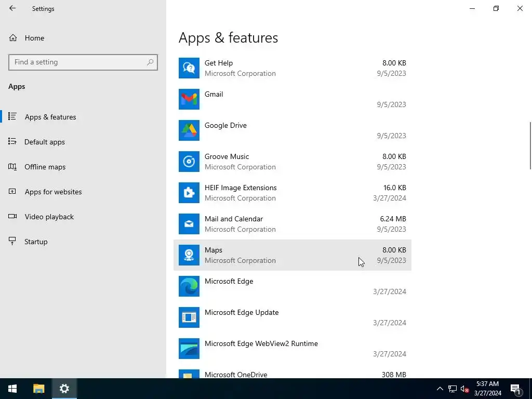Click the muted volume tray icon
This screenshot has height=399, width=532.
[464, 389]
